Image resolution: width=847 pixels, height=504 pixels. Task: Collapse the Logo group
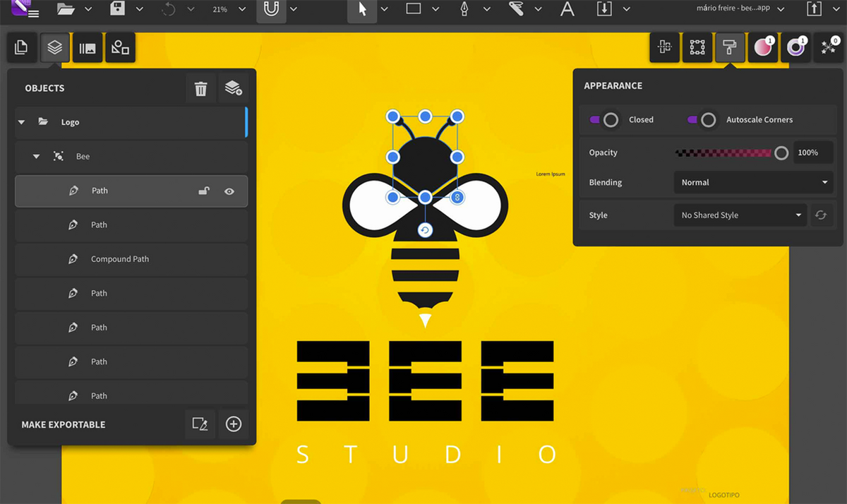(21, 121)
